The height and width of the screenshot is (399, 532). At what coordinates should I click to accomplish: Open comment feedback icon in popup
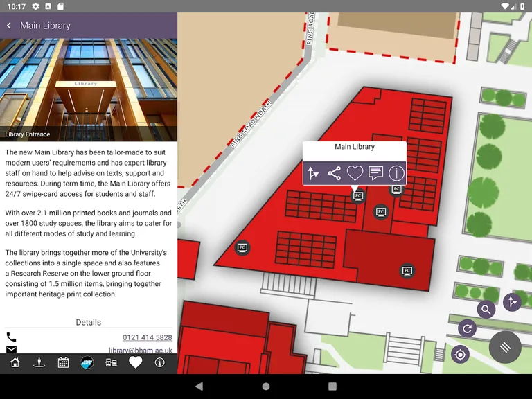[375, 173]
